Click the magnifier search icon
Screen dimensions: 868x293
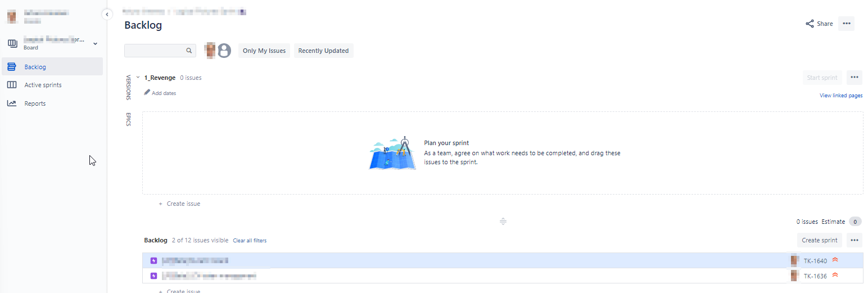coord(189,51)
